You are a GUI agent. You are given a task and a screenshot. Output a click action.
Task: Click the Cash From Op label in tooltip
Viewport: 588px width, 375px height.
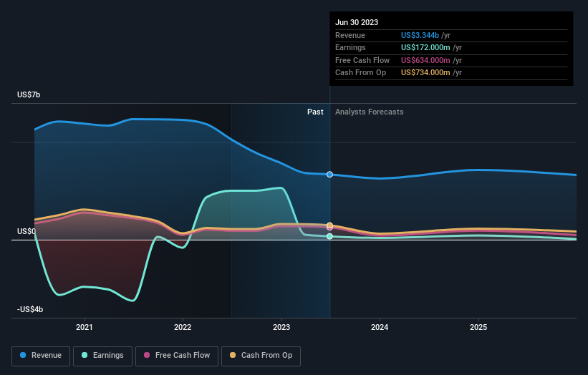pos(360,73)
